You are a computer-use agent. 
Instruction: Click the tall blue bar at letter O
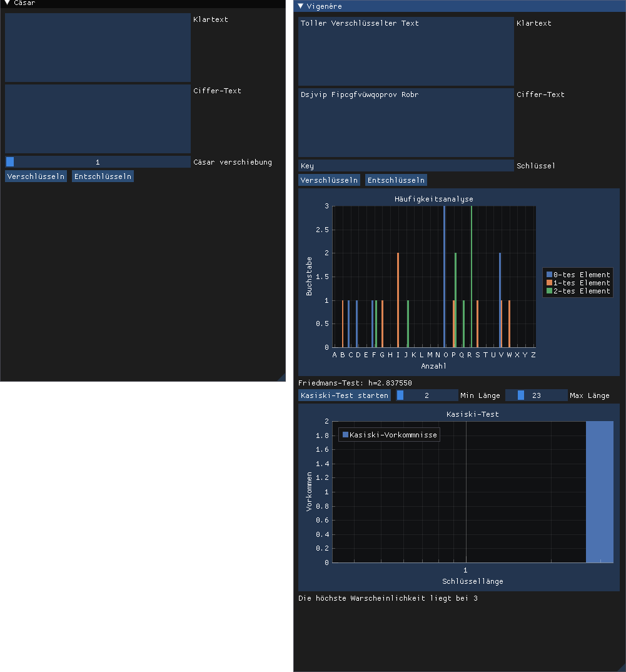[x=444, y=277]
